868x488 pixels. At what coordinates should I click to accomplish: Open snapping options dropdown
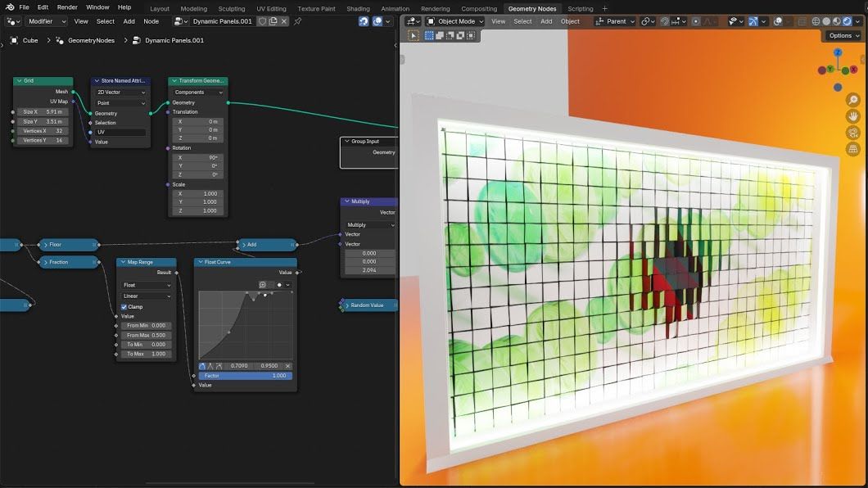coord(679,21)
